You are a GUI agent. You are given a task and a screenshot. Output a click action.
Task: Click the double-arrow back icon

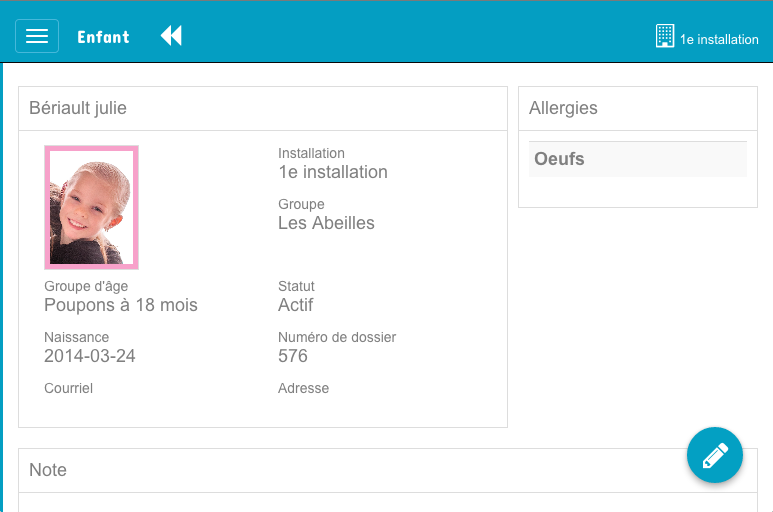171,36
